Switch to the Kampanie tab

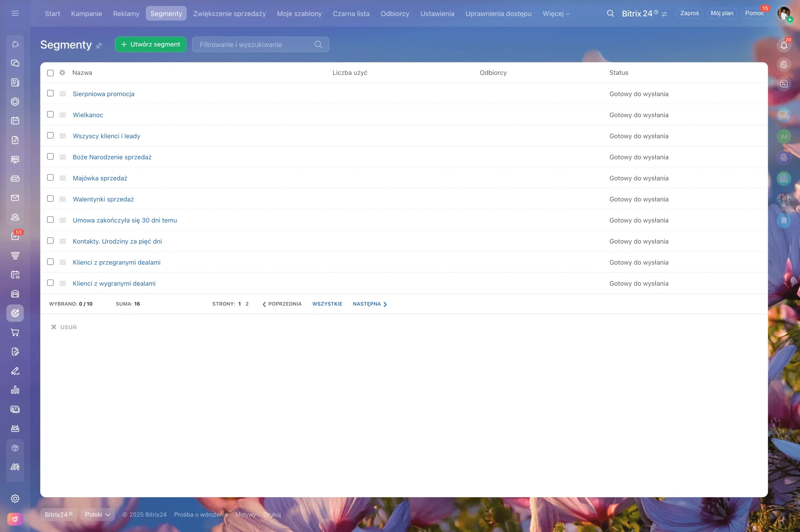point(87,13)
